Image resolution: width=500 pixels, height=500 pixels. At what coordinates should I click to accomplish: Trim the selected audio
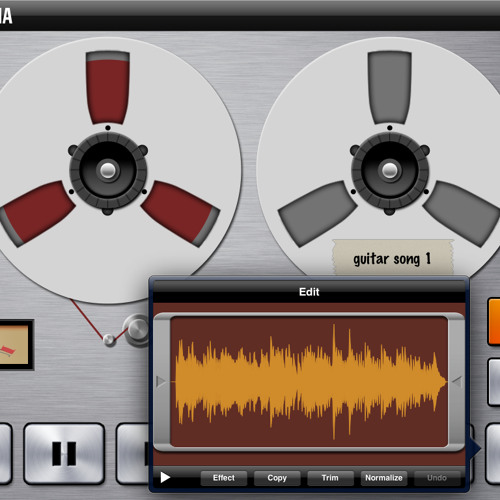pyautogui.click(x=330, y=478)
